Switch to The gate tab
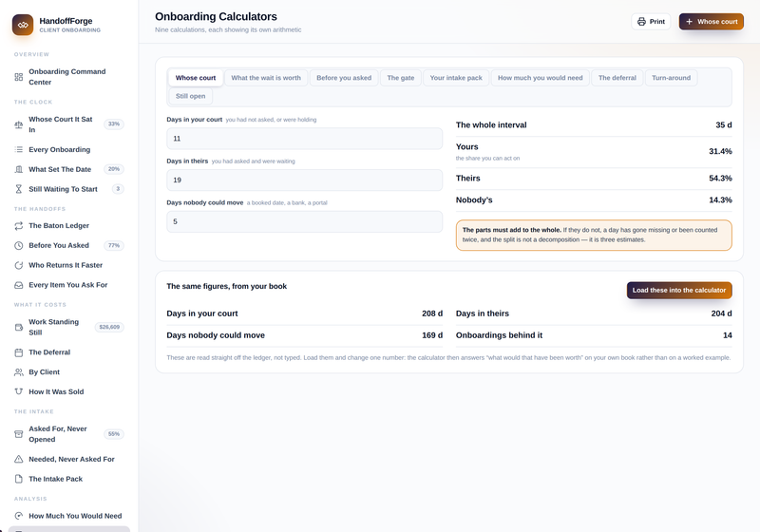 [x=400, y=78]
